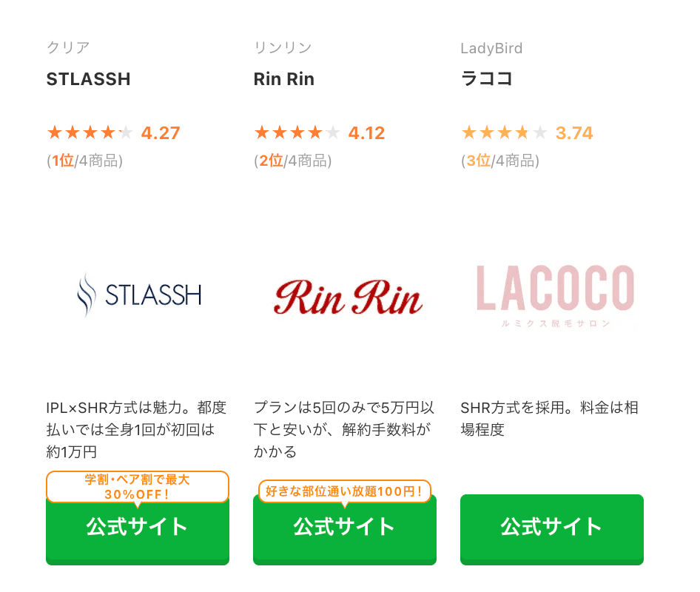
Task: Click the 4.12 rating score
Action: pyautogui.click(x=366, y=133)
